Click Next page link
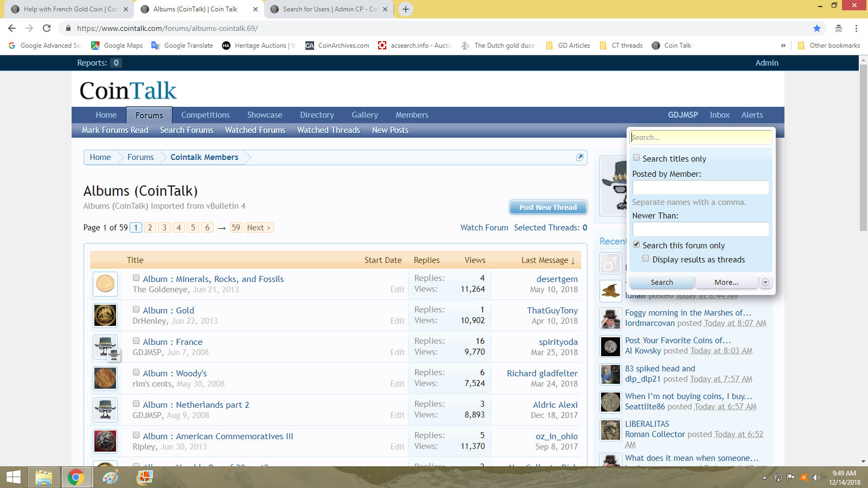This screenshot has width=868, height=488. (259, 228)
